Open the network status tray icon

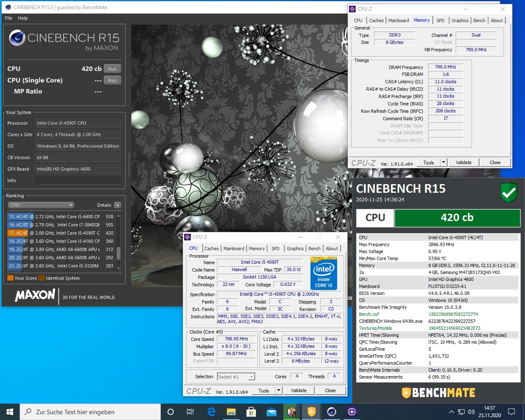461,412
